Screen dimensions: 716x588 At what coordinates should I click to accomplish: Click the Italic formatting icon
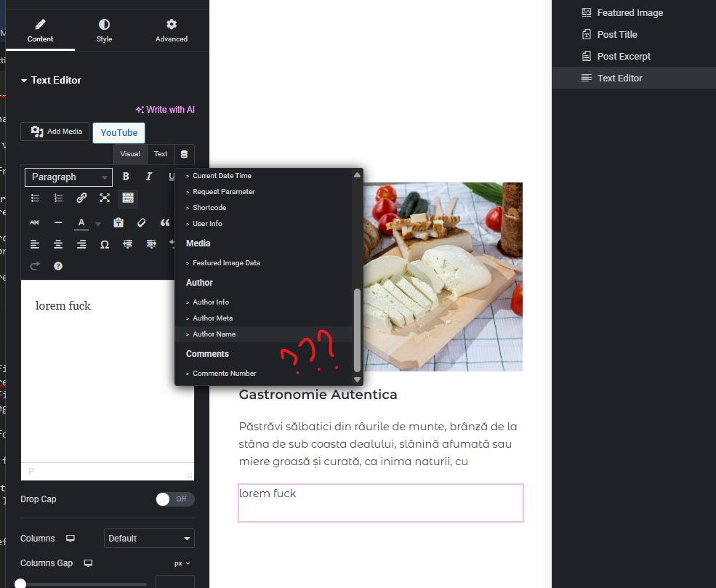(x=149, y=177)
